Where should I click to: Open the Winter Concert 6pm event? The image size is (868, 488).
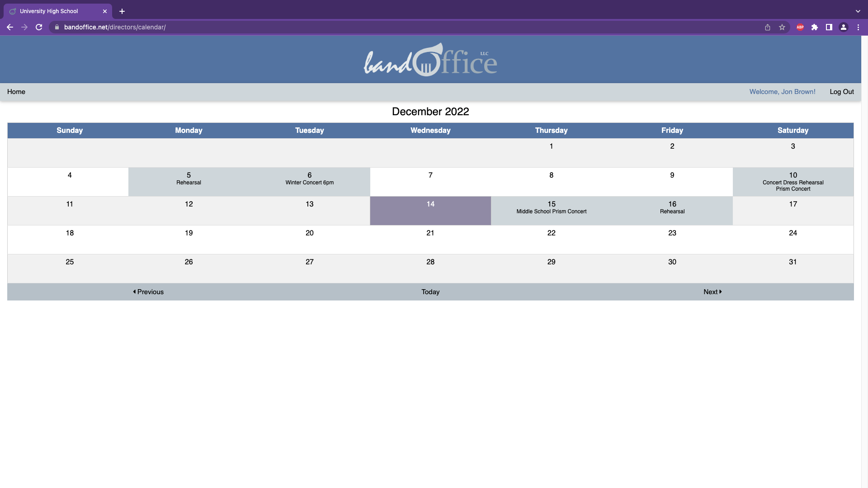coord(310,183)
